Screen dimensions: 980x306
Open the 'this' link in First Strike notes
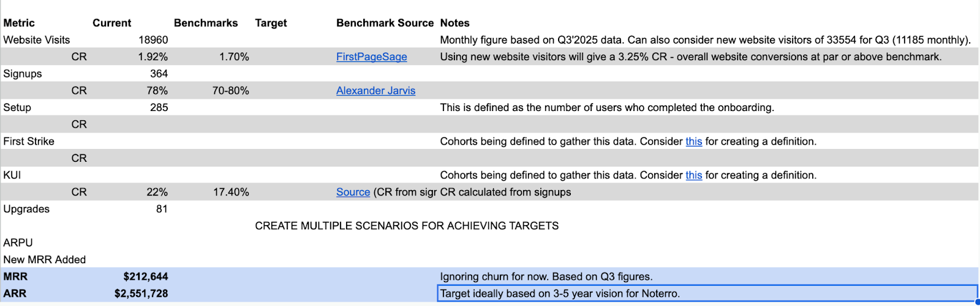point(693,142)
